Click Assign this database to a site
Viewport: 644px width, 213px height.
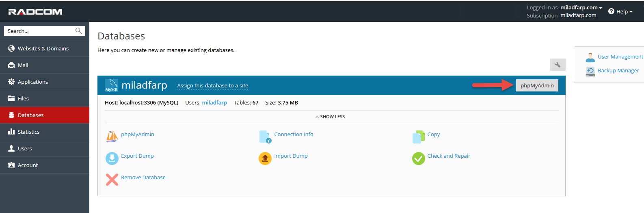[x=212, y=86]
